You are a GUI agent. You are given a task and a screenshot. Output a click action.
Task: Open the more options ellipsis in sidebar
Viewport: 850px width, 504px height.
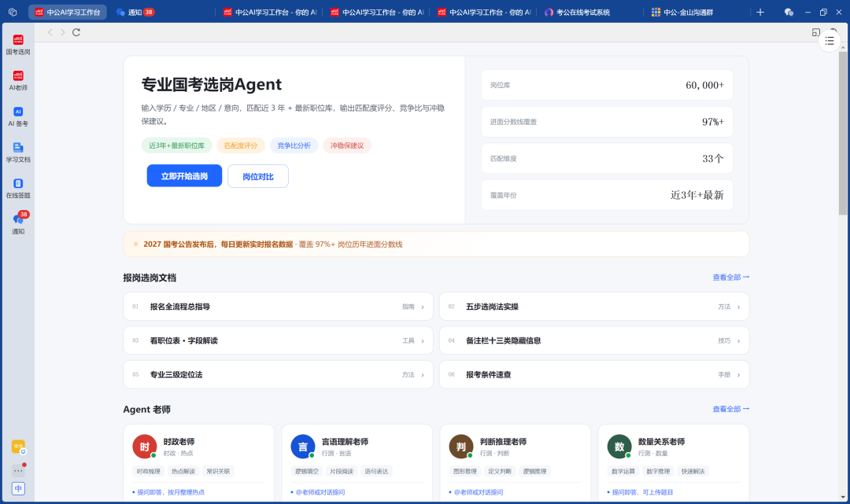(18, 470)
